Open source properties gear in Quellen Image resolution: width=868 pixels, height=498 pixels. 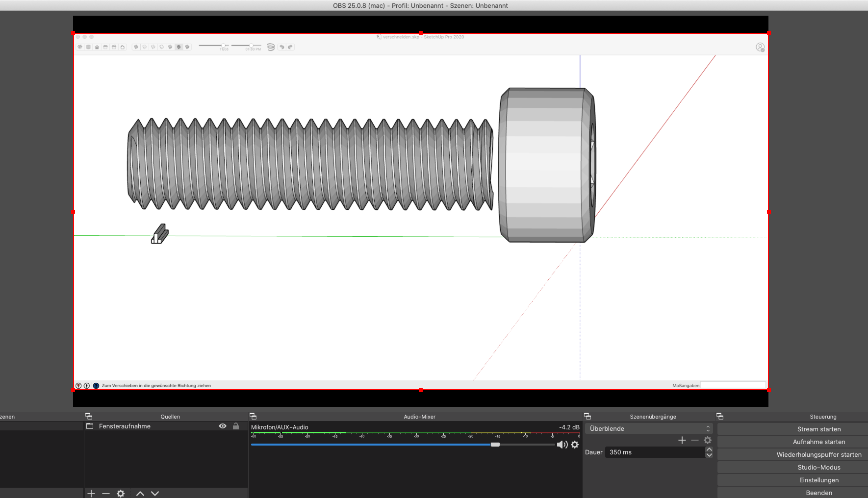pyautogui.click(x=121, y=493)
